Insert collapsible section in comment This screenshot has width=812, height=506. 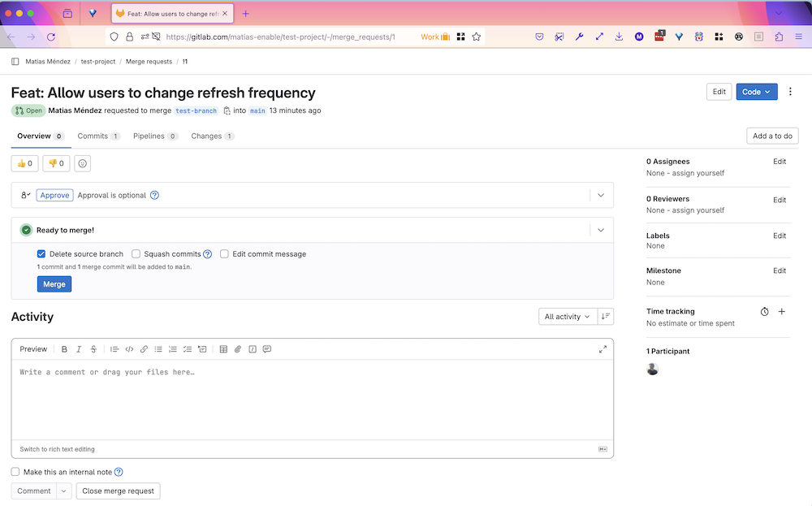point(202,349)
